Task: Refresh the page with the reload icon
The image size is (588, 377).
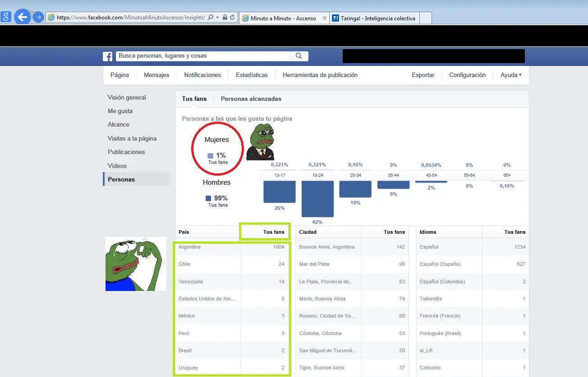Action: pyautogui.click(x=232, y=18)
